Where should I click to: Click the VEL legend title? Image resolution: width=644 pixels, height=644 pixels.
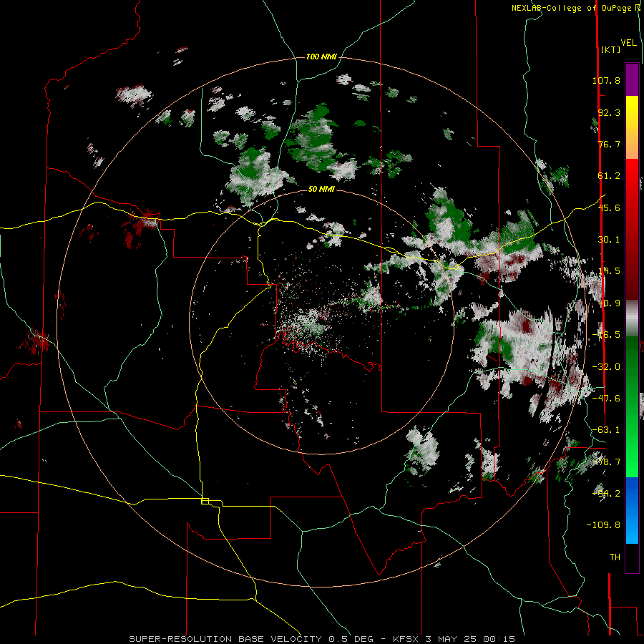click(628, 43)
